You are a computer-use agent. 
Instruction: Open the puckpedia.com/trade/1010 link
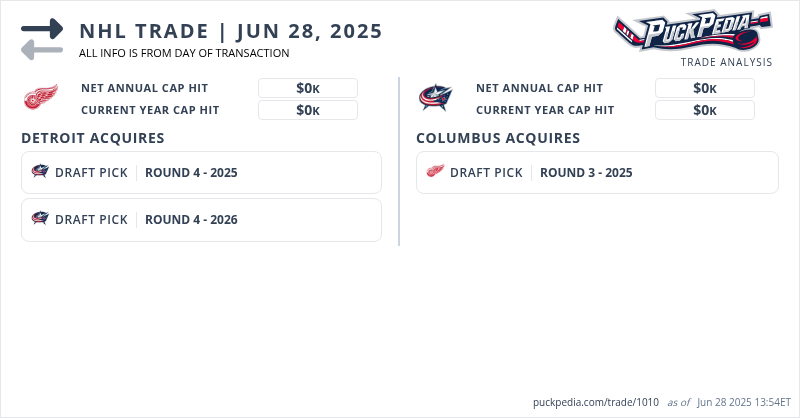tap(596, 402)
